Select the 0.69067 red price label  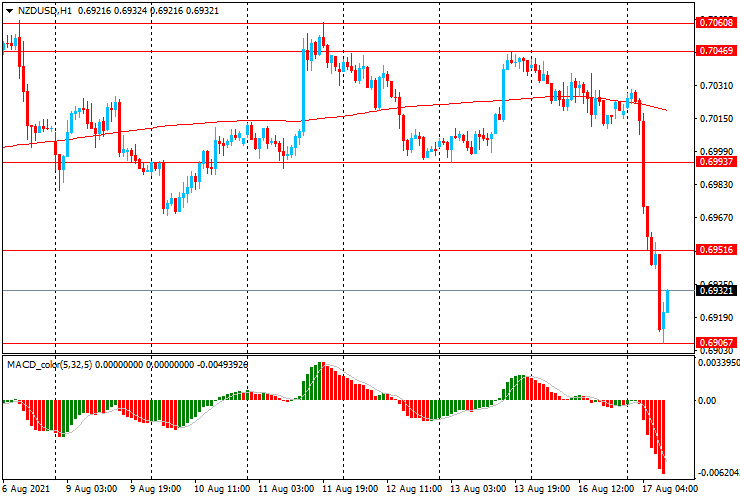pos(716,343)
